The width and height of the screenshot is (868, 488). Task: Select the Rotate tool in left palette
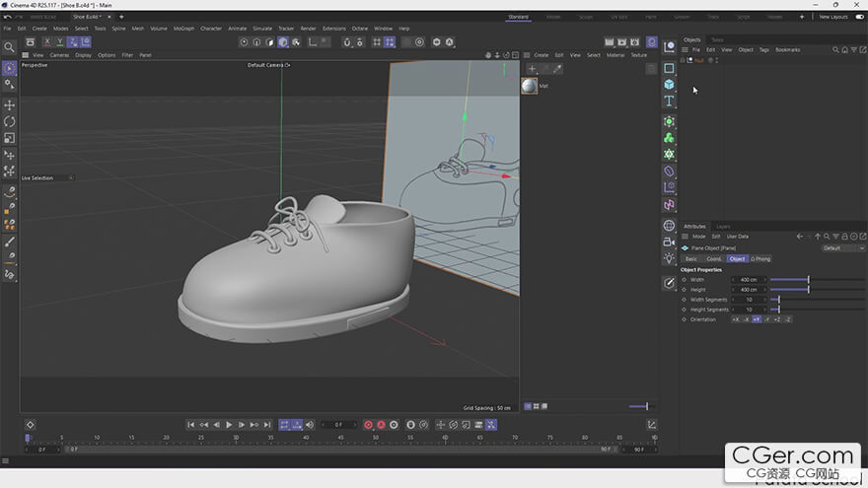10,121
